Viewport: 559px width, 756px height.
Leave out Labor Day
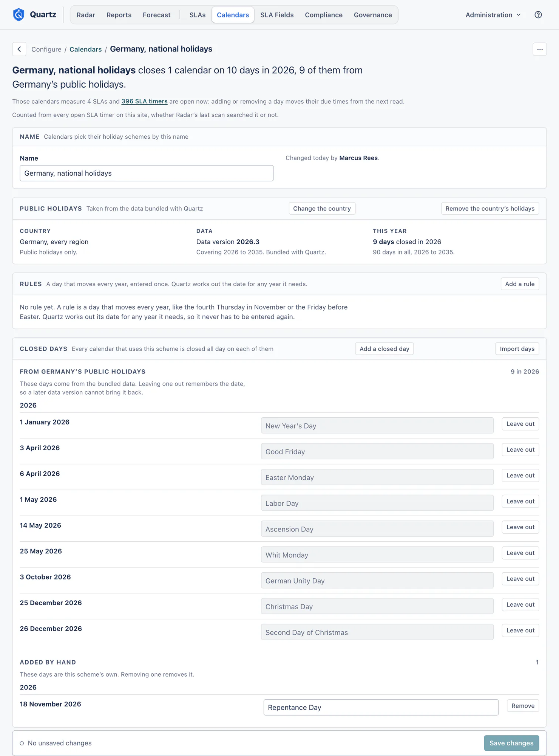(x=520, y=502)
